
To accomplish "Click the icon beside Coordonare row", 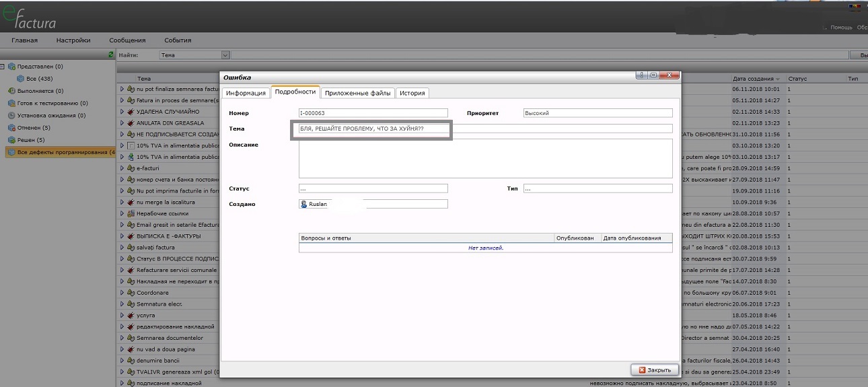I will click(x=131, y=293).
